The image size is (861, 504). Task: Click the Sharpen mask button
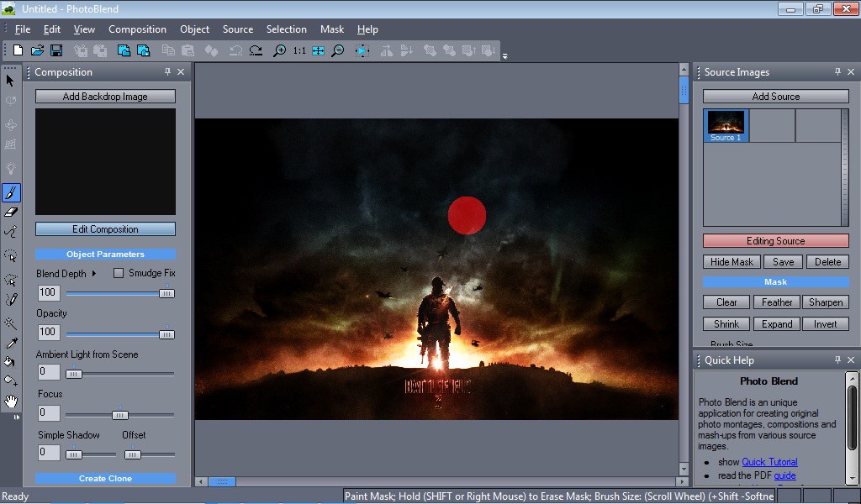pyautogui.click(x=826, y=302)
